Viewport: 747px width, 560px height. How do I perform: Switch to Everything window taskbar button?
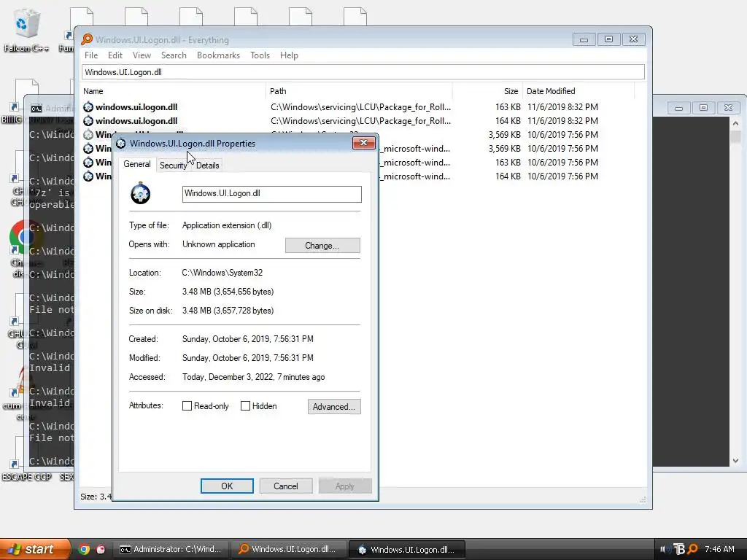(x=288, y=549)
